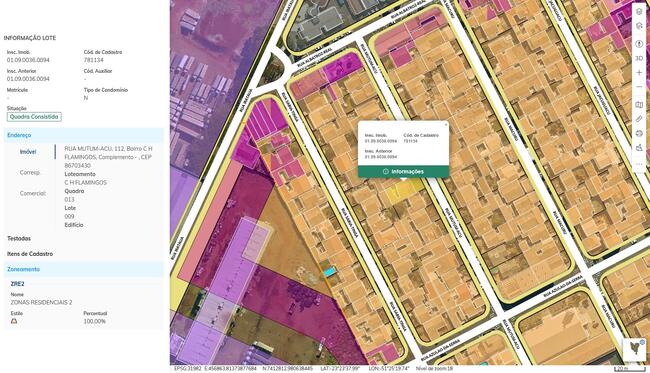The width and height of the screenshot is (650, 373).
Task: Click the Nível de zoom 18 indicator
Action: [x=434, y=368]
